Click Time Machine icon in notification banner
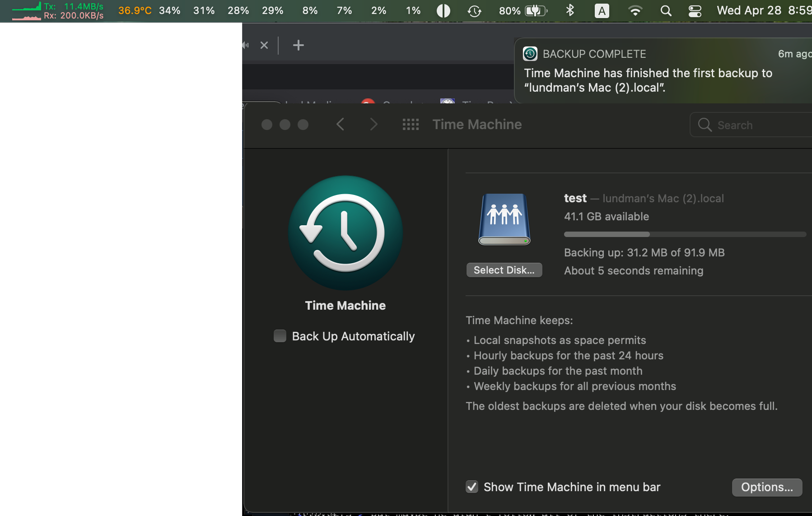Viewport: 812px width, 516px height. pos(530,54)
